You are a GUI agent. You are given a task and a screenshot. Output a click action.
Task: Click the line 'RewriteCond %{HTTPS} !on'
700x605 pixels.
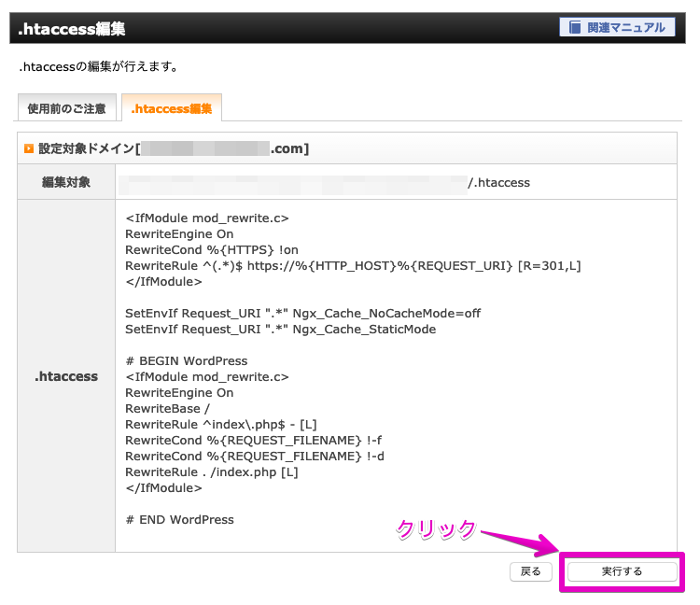(212, 249)
